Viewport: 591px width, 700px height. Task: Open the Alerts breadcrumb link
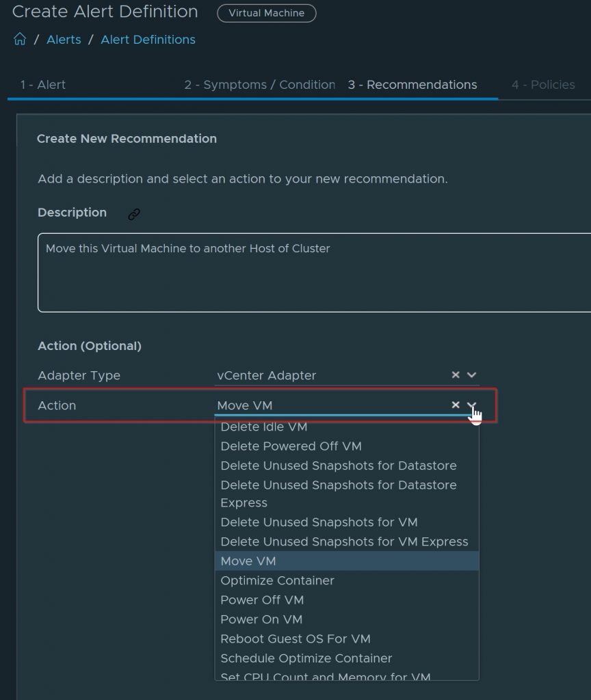pyautogui.click(x=64, y=40)
